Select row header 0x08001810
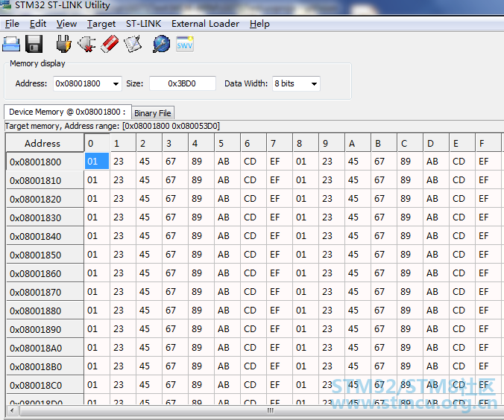This screenshot has height=420, width=504. [45, 180]
